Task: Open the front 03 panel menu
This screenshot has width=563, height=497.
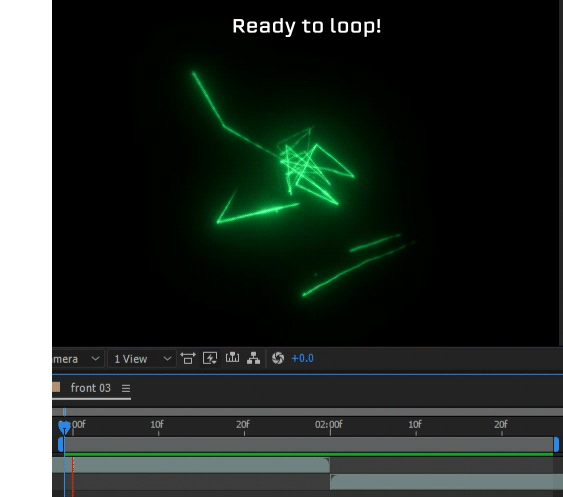Action: 126,388
